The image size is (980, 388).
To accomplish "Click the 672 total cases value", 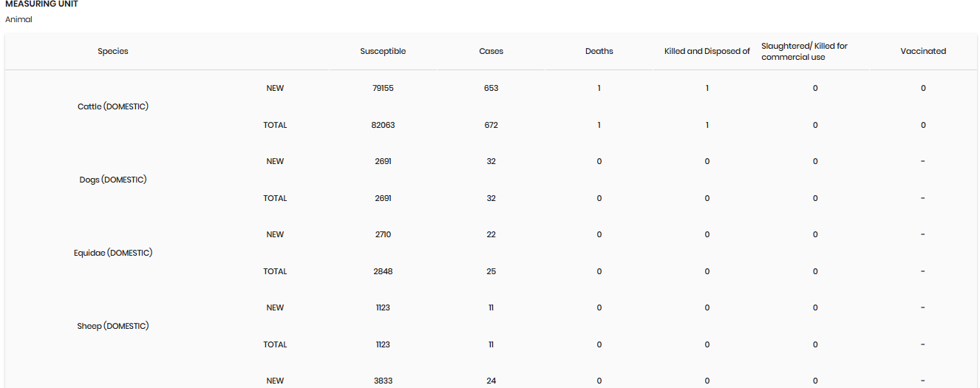I will (x=491, y=125).
